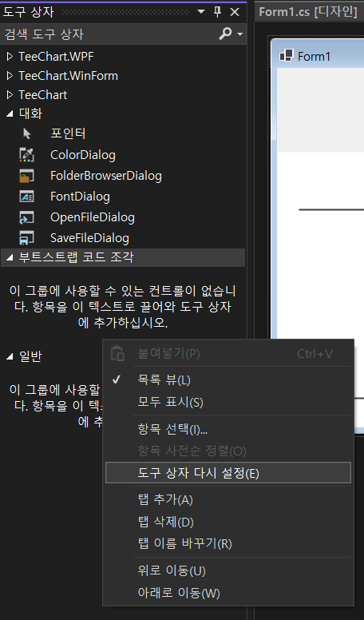Select the ColorDialog icon in the toolbox
The image size is (364, 620).
click(26, 155)
